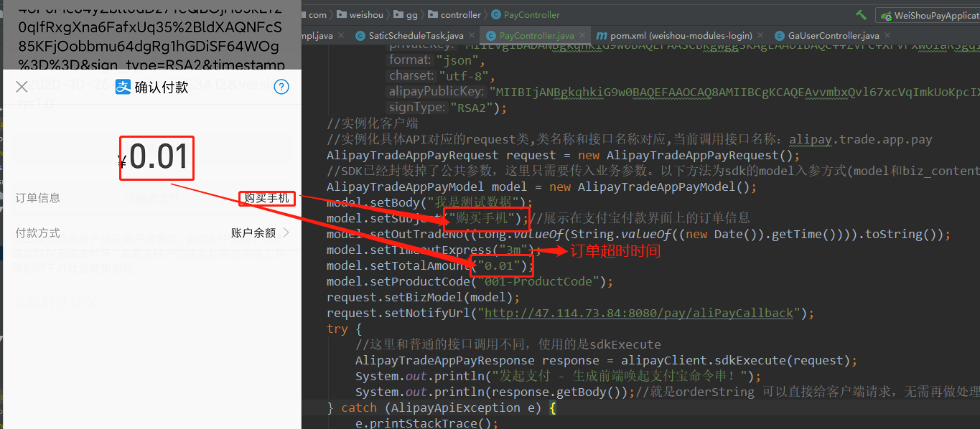Click the try keyword in the editor
The height and width of the screenshot is (429, 980).
337,329
